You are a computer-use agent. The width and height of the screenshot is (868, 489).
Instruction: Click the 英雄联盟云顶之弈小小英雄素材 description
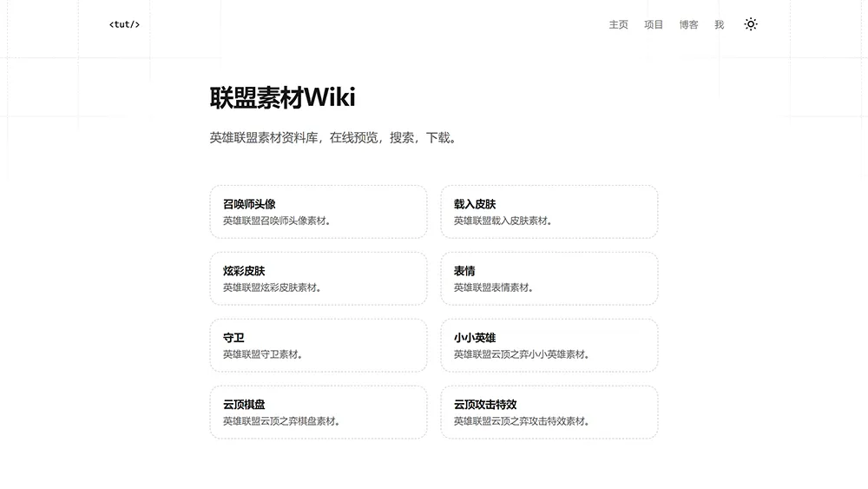pyautogui.click(x=522, y=354)
